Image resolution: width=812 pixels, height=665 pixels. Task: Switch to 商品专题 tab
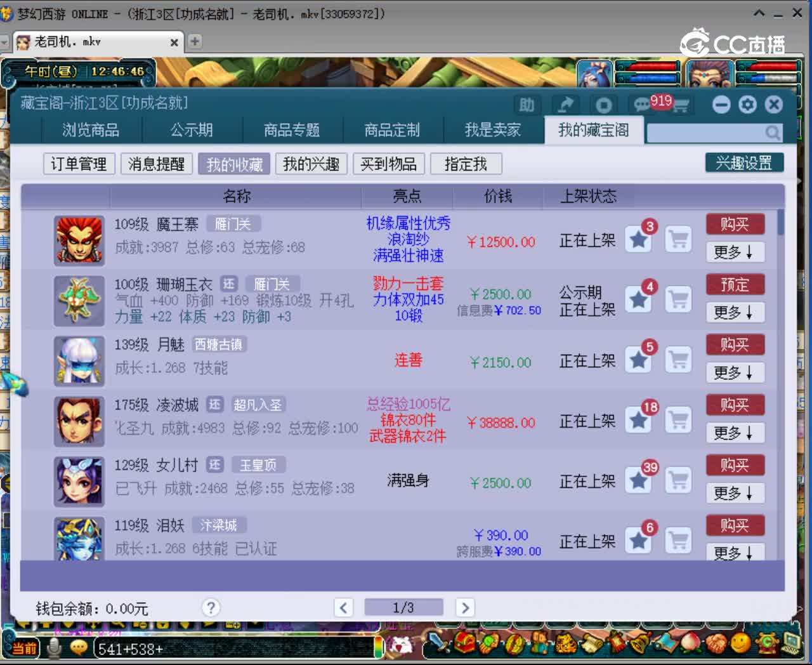coord(292,130)
